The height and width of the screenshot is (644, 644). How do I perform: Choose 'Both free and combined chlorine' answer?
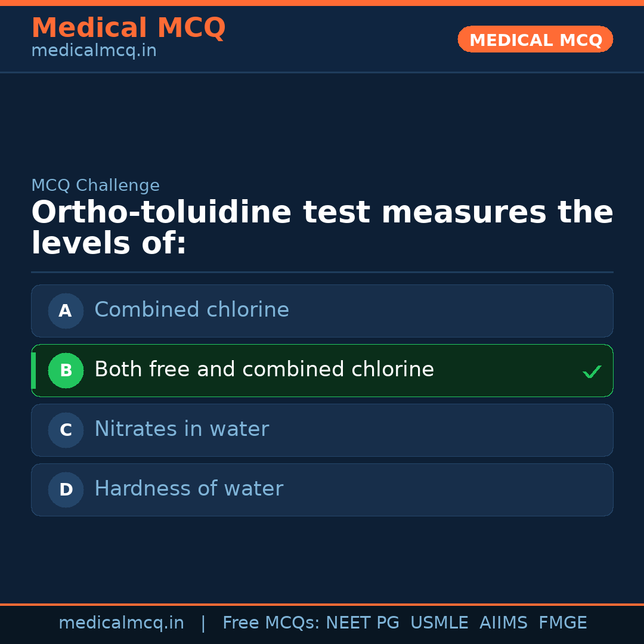(264, 370)
